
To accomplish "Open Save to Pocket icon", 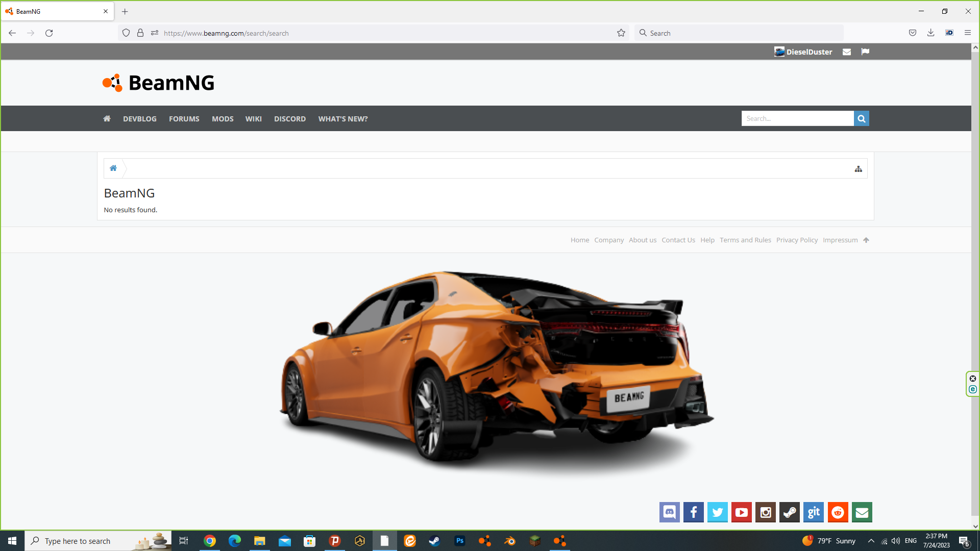I will 912,33.
